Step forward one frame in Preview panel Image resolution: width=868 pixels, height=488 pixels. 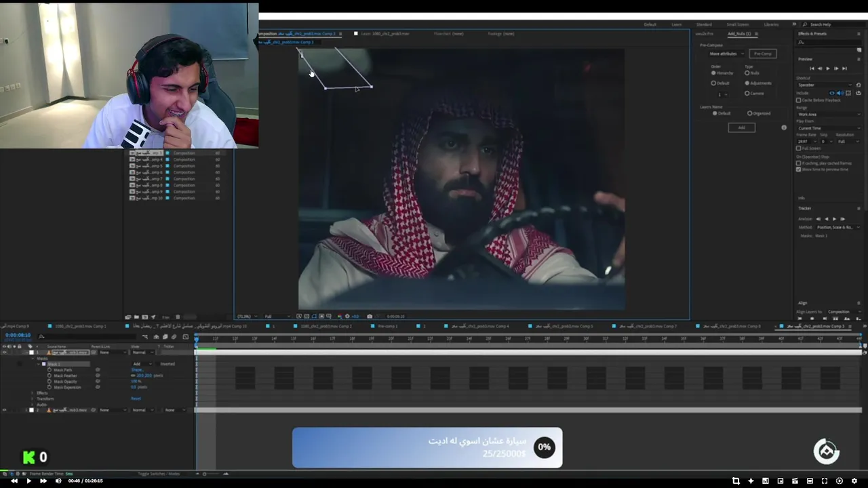(x=836, y=68)
